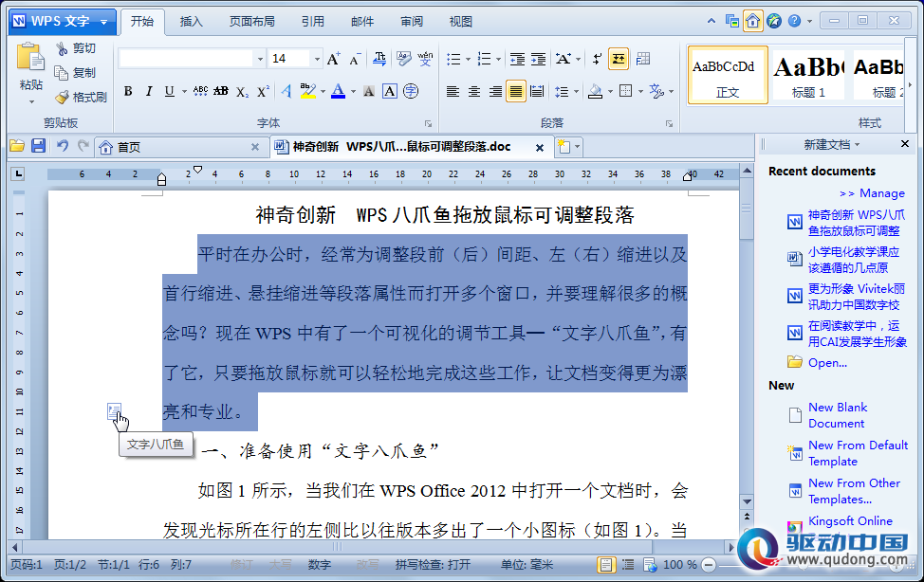
Task: Apply the blue font color A
Action: coord(339,91)
